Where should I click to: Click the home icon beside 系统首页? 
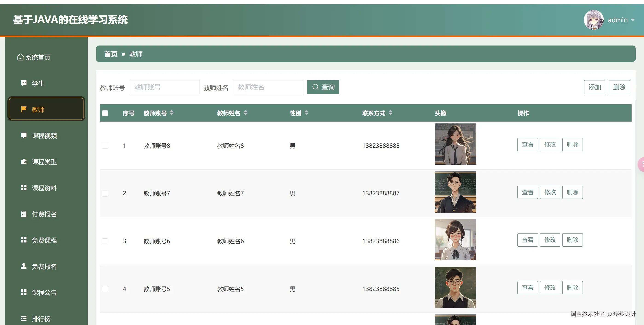tap(20, 57)
